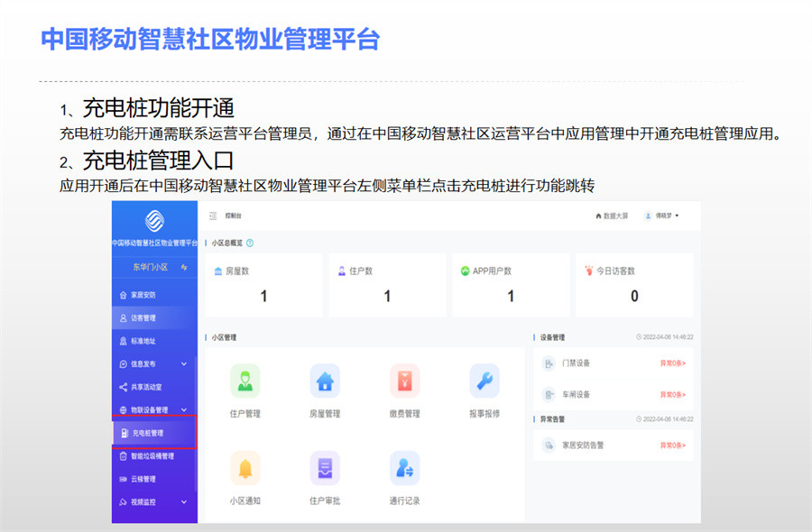
Task: Open the 小区通知 bell icon tile
Action: tap(245, 468)
